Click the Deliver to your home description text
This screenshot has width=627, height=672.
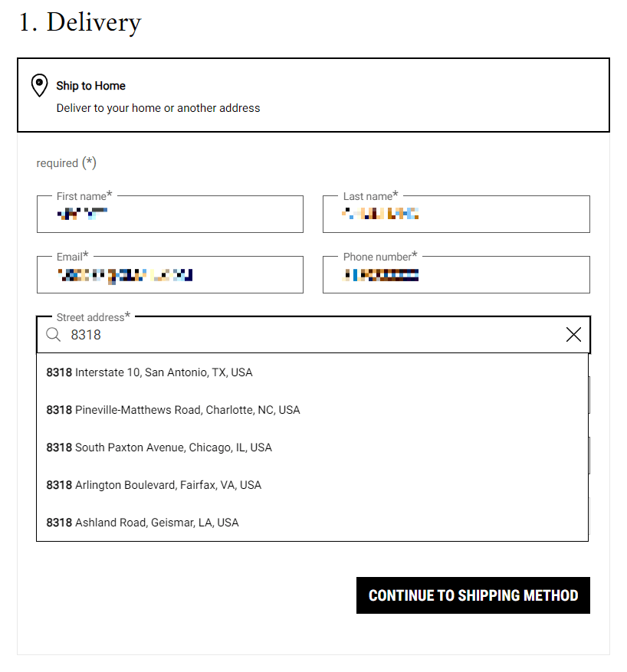[158, 107]
